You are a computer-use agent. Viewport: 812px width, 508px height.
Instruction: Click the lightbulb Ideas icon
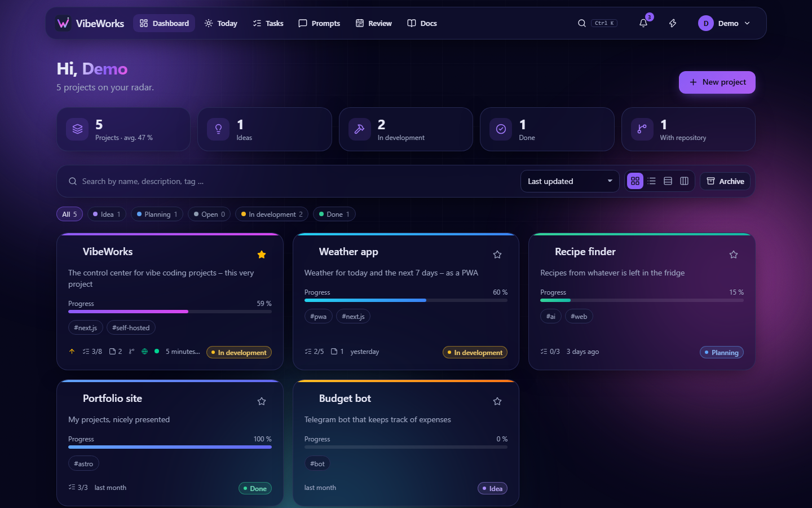point(218,129)
